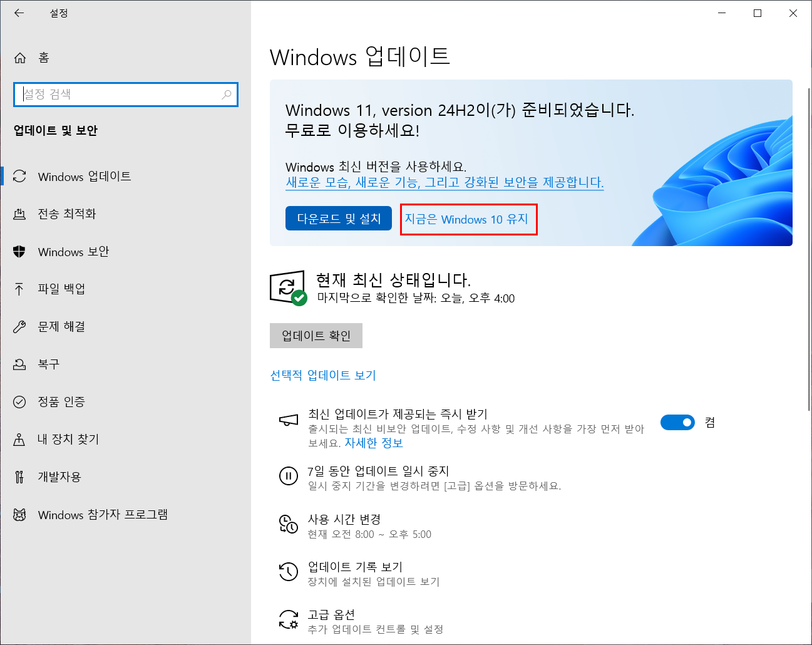Click the 내 장치 찾기 person pin icon
The image size is (812, 645).
tap(19, 439)
